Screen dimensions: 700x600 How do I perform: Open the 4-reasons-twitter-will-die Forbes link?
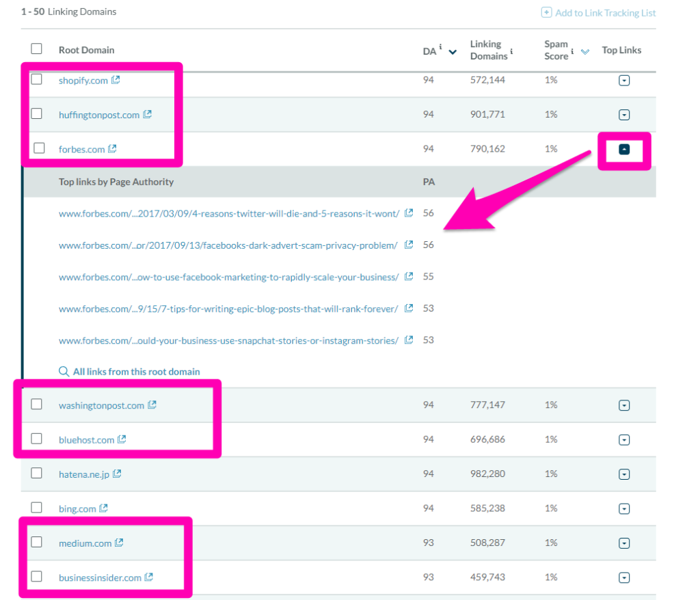click(x=229, y=213)
